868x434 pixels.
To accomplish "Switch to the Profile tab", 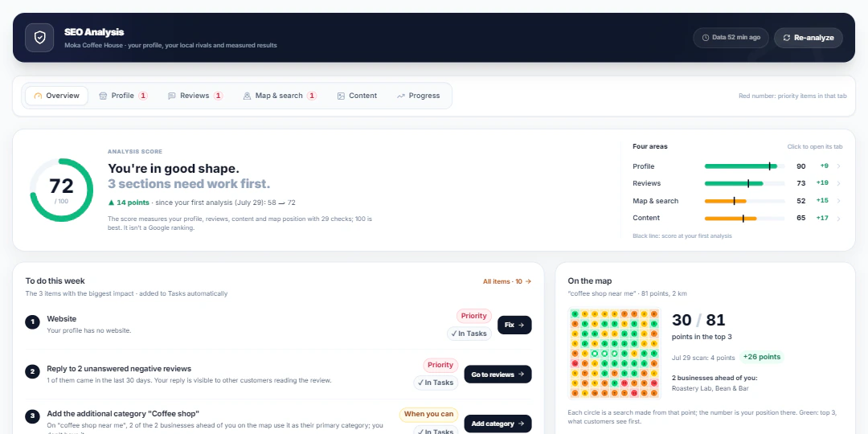I will click(x=123, y=96).
